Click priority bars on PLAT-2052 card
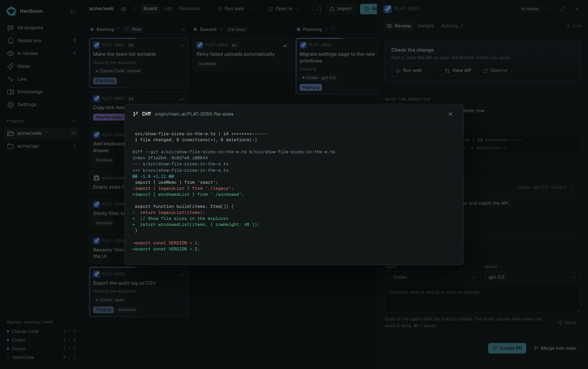Screen dimensions: 588x369 pyautogui.click(x=182, y=99)
